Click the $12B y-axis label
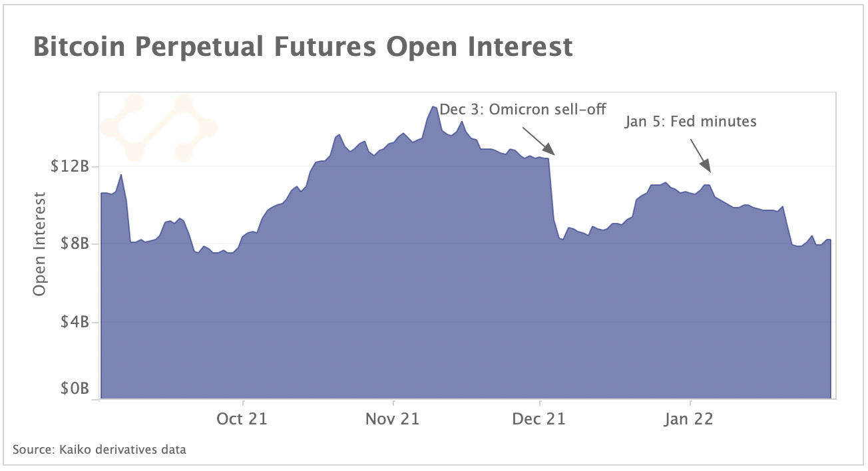The height and width of the screenshot is (471, 868). [x=70, y=166]
